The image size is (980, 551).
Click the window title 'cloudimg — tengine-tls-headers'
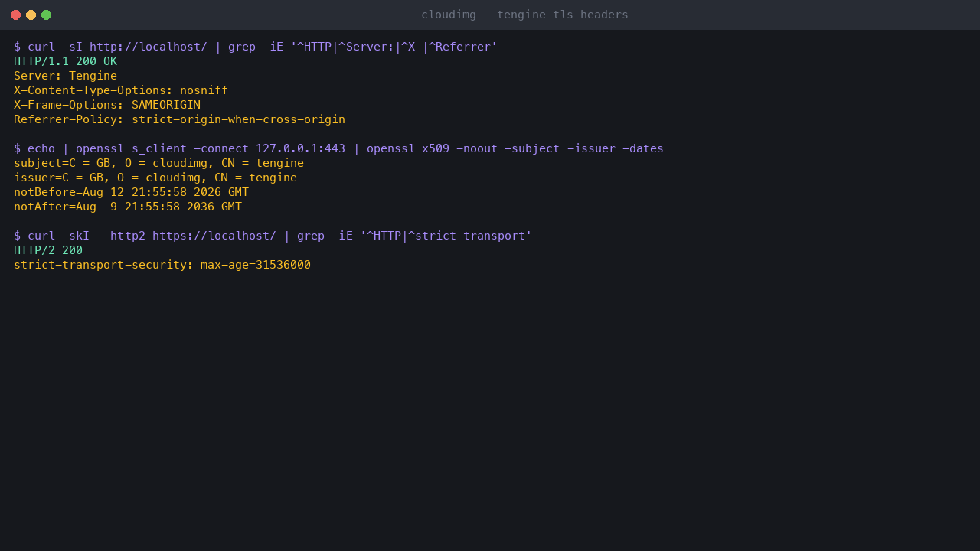524,15
